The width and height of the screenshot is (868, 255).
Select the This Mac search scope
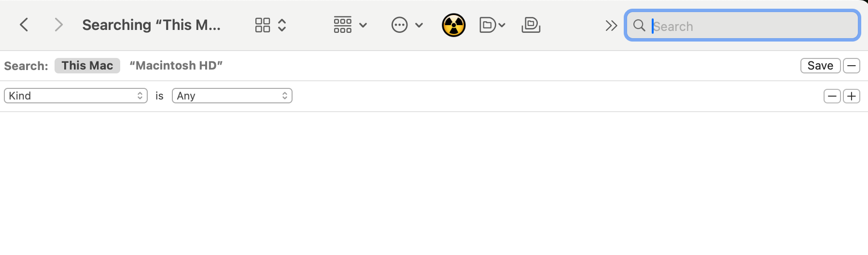tap(87, 66)
